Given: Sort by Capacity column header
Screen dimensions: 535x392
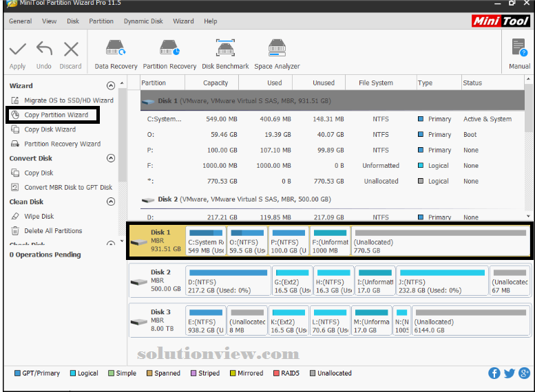Looking at the screenshot, I should click(211, 83).
